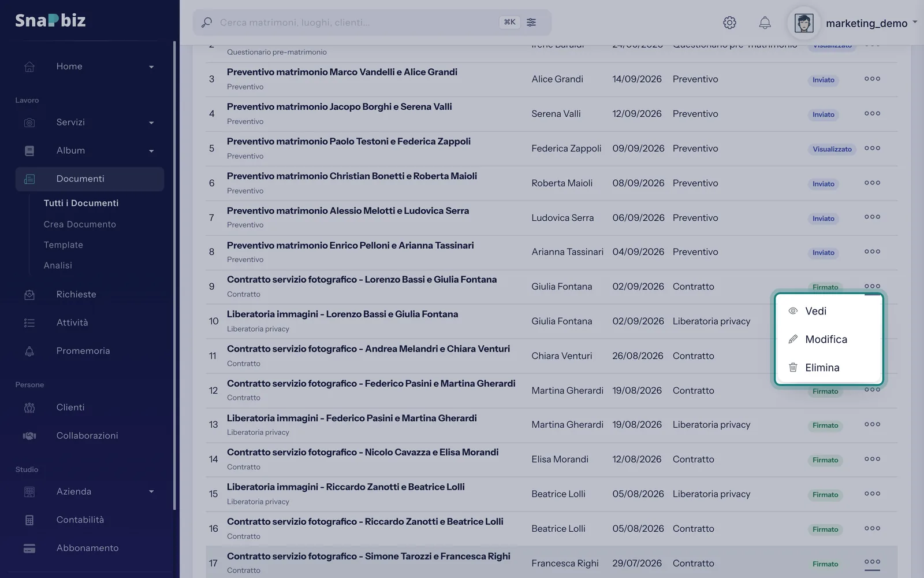
Task: Open actions menu for Francesca Righi row
Action: [872, 562]
